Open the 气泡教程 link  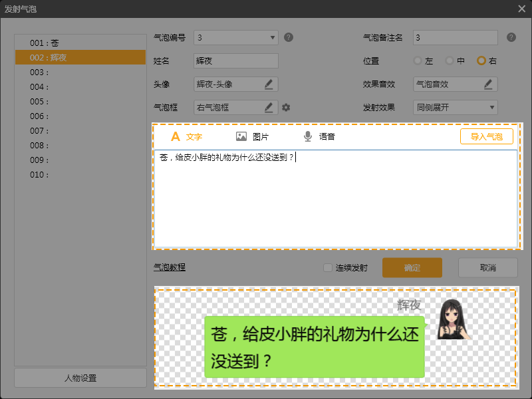[x=170, y=268]
